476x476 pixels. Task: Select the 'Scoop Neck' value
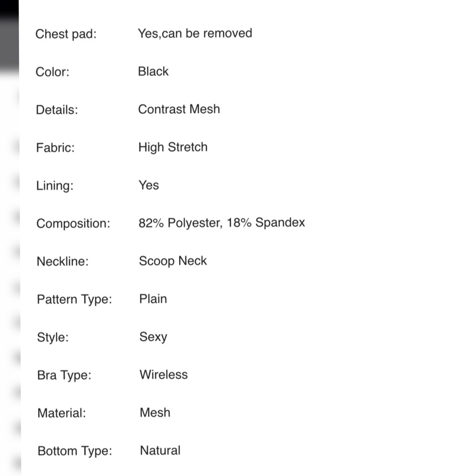[x=173, y=261]
